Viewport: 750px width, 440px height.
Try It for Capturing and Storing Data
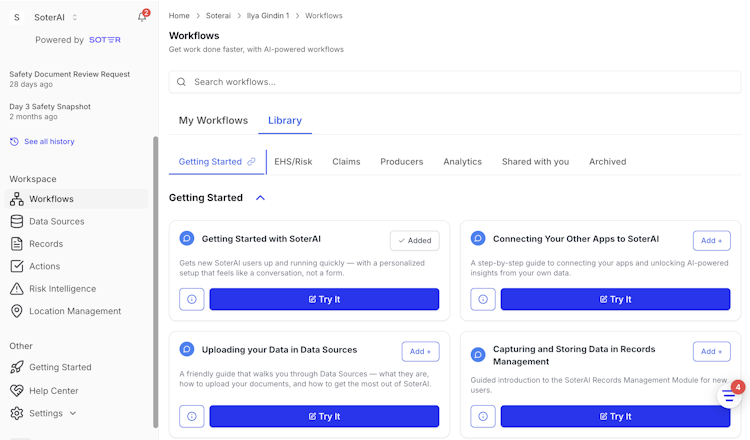pos(616,417)
